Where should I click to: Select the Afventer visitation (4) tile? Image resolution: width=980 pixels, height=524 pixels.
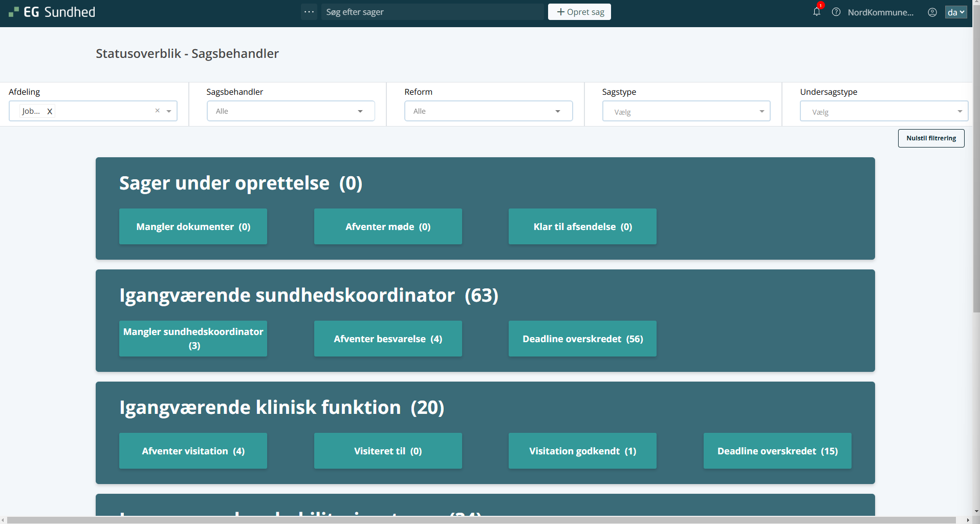pyautogui.click(x=193, y=451)
